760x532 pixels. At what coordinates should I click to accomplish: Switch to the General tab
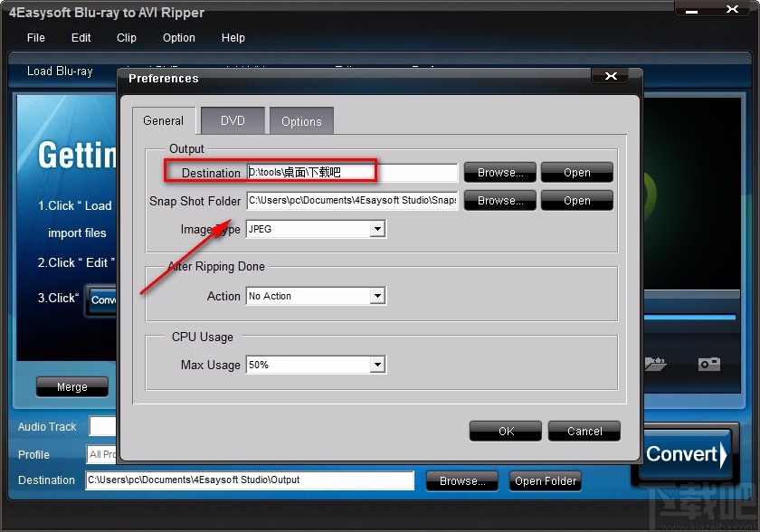(164, 120)
